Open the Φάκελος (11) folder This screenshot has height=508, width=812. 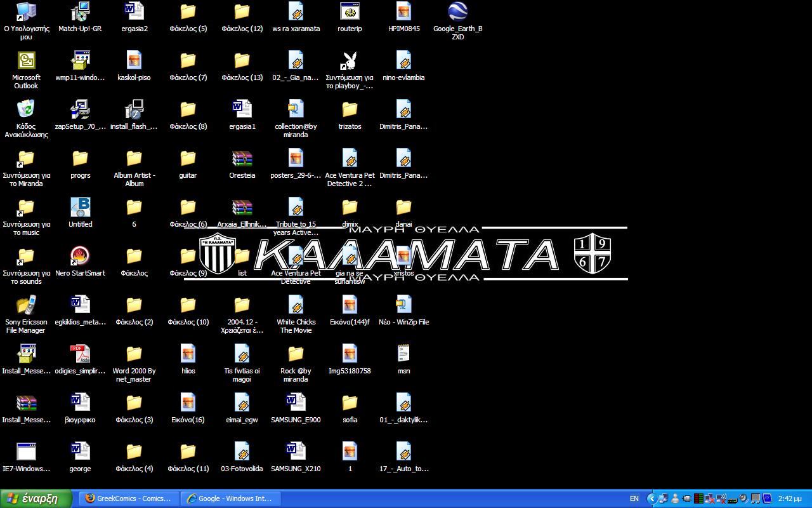(x=188, y=451)
